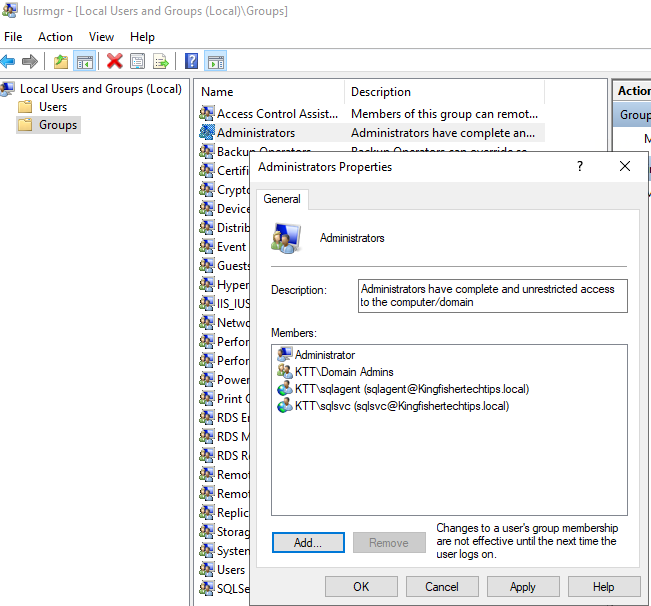Viewport: 651px width, 606px height.
Task: Click the Up one level folder icon
Action: pos(61,61)
